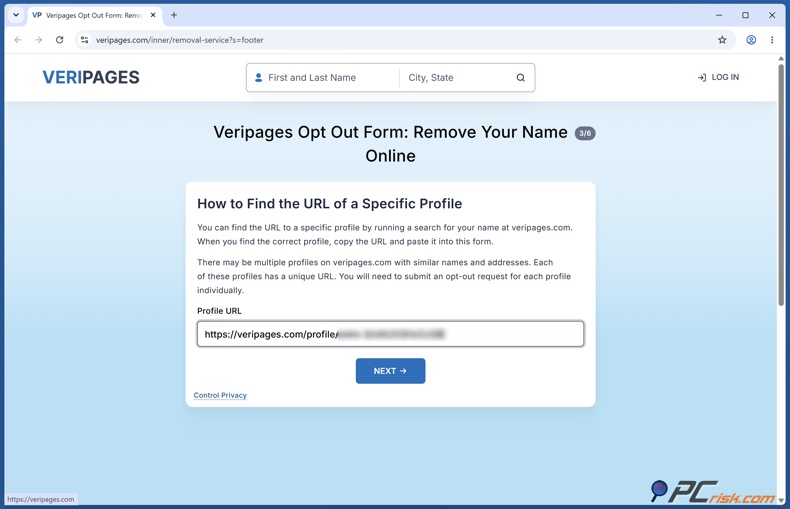
Task: Select the Veripages Opt Out Form tab
Action: pyautogui.click(x=95, y=15)
